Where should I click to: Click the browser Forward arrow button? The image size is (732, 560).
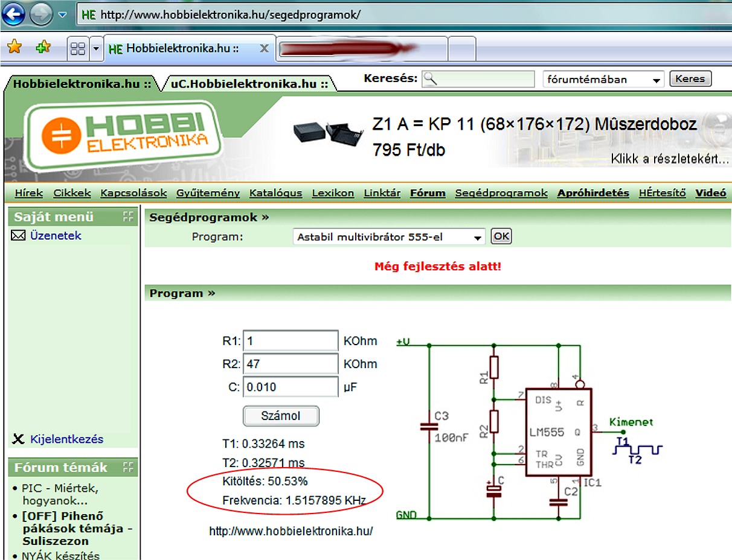coord(41,14)
